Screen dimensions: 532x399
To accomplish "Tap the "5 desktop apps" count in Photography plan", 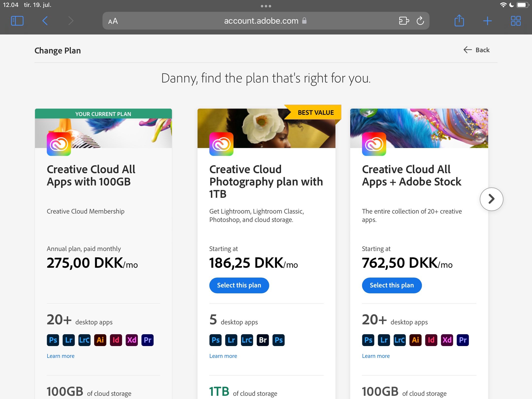I will click(x=233, y=320).
